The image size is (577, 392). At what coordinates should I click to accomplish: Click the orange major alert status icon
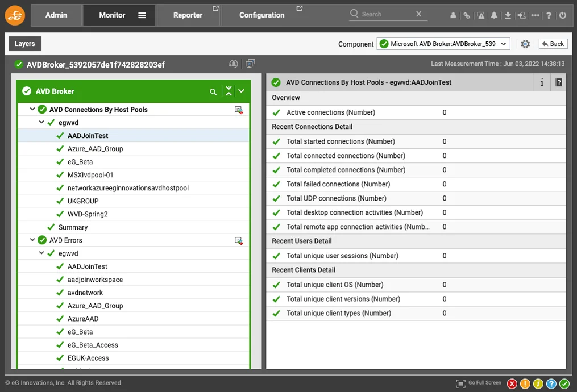(x=525, y=383)
